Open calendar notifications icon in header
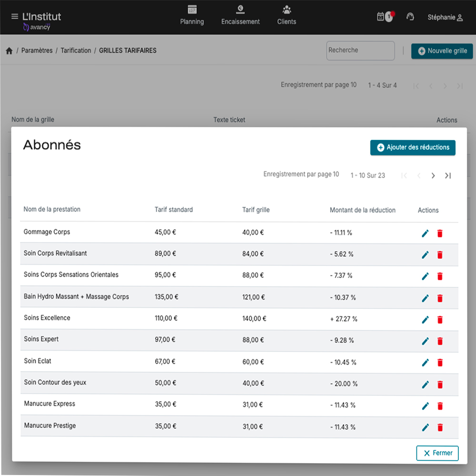Image resolution: width=476 pixels, height=476 pixels. [x=381, y=17]
